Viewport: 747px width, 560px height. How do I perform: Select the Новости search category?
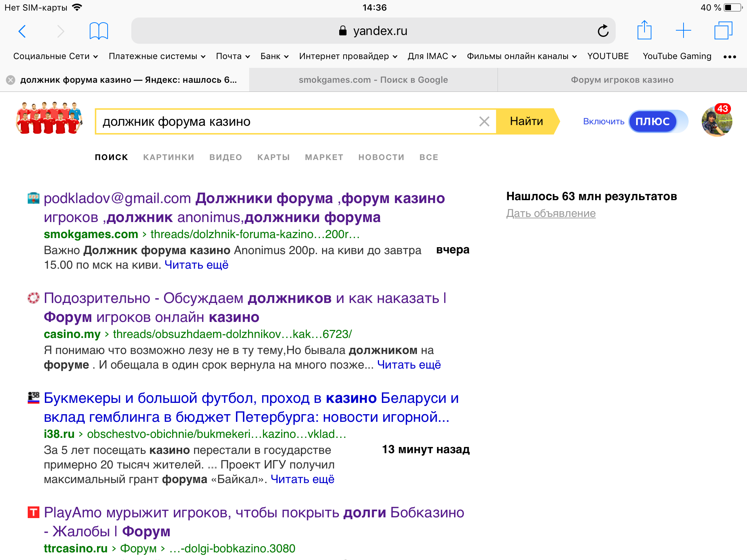[381, 157]
